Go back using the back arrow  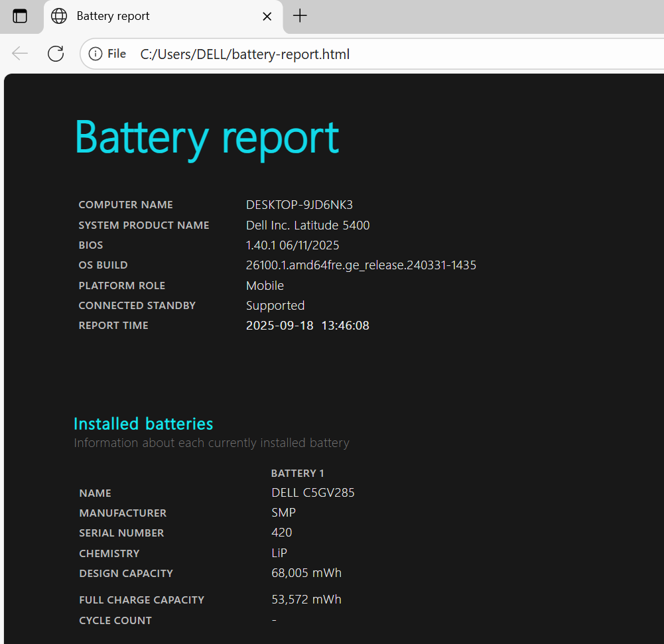tap(20, 54)
